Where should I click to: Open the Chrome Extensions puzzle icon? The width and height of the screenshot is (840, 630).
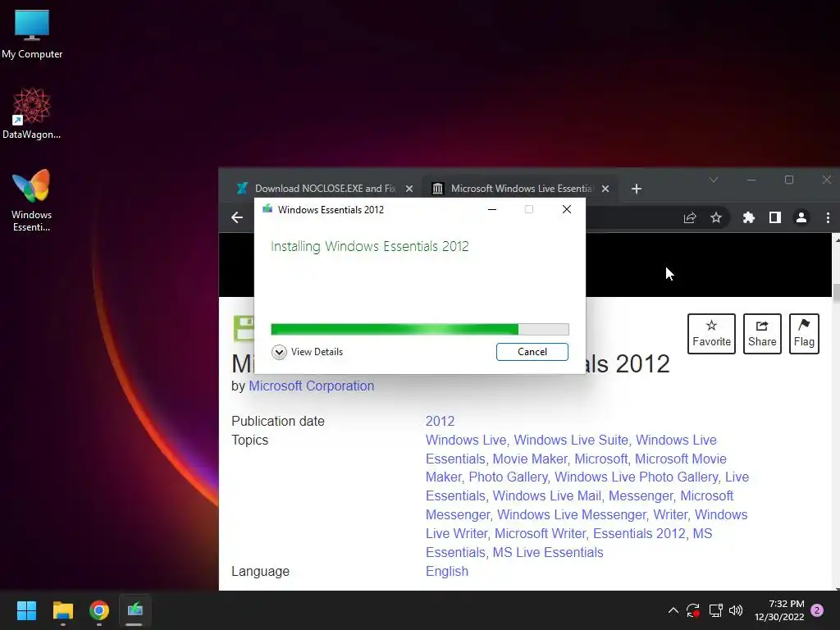749,217
